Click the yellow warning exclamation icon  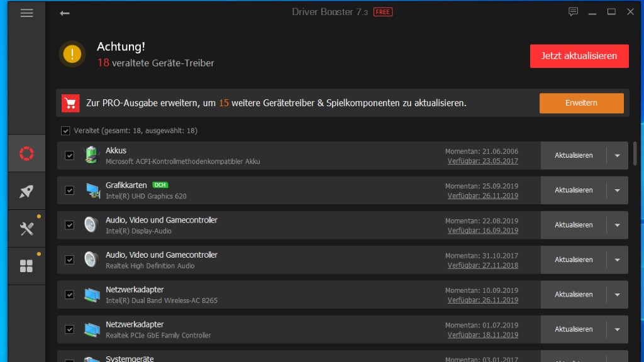tap(72, 54)
